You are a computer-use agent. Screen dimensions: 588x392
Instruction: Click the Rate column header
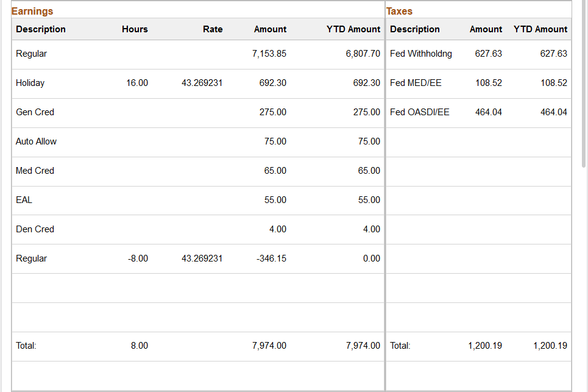tap(213, 29)
